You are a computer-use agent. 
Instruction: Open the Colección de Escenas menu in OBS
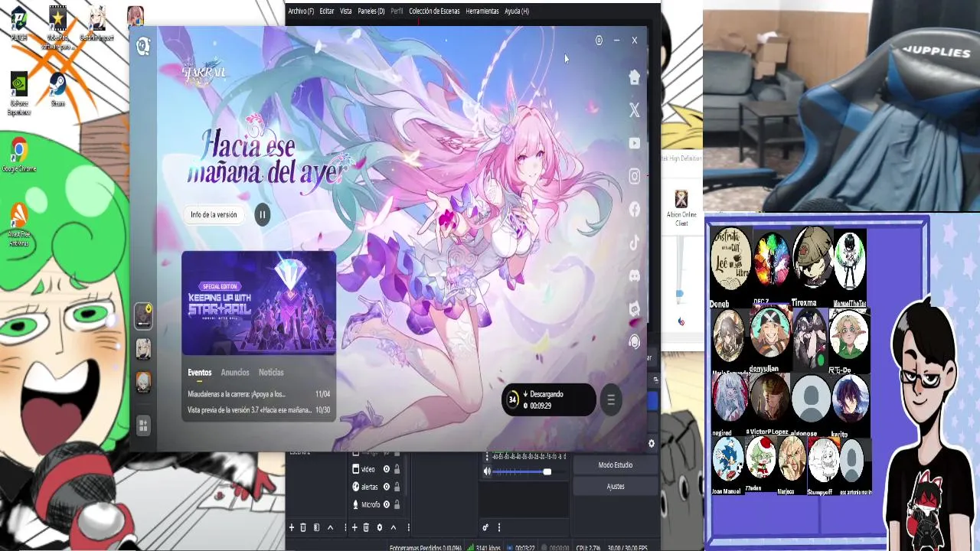434,11
